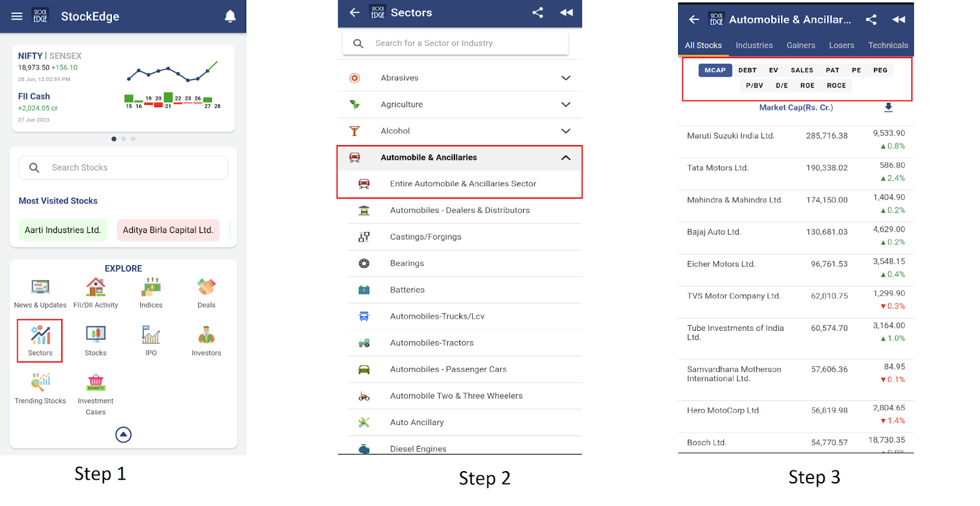Click the Batteries industry icon
The height and width of the screenshot is (506, 980).
[x=364, y=290]
